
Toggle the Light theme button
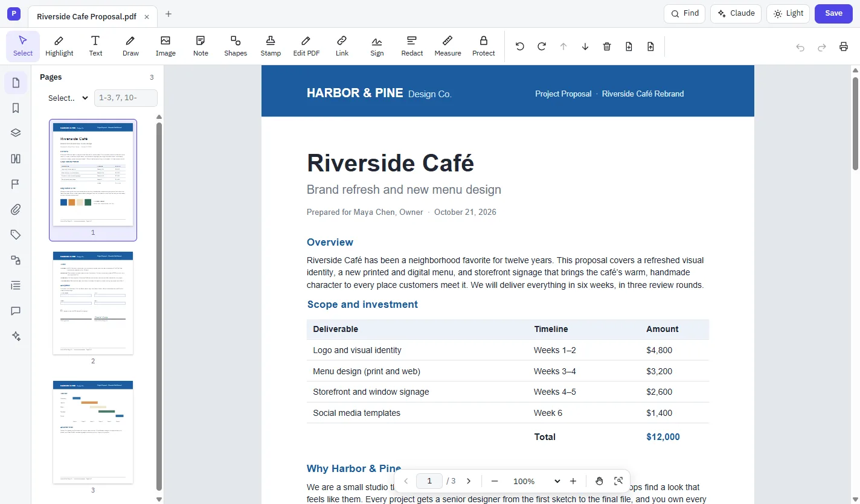788,13
